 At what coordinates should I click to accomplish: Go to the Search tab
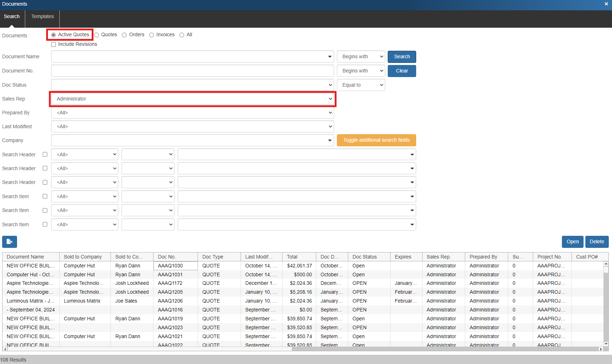tap(12, 17)
